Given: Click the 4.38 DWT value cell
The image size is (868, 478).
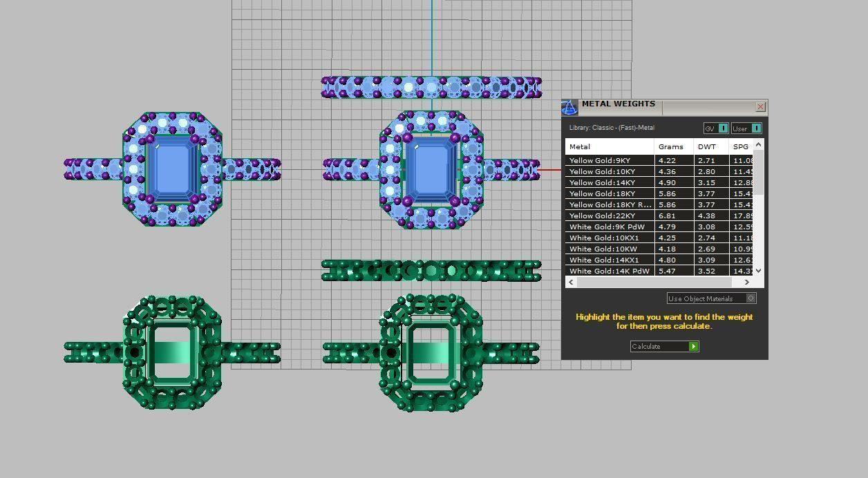Looking at the screenshot, I should point(711,216).
